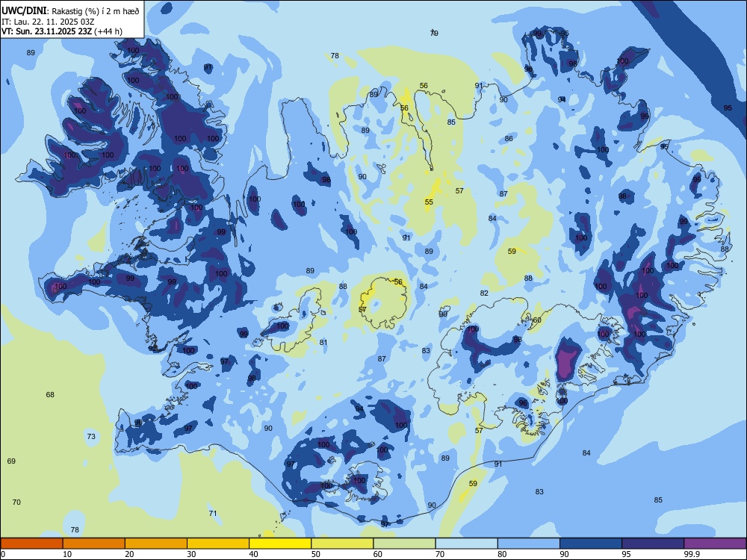The height and width of the screenshot is (560, 747).
Task: Click the 'IT: Lau. 22. 11. 2025 03Z' line
Action: point(48,22)
